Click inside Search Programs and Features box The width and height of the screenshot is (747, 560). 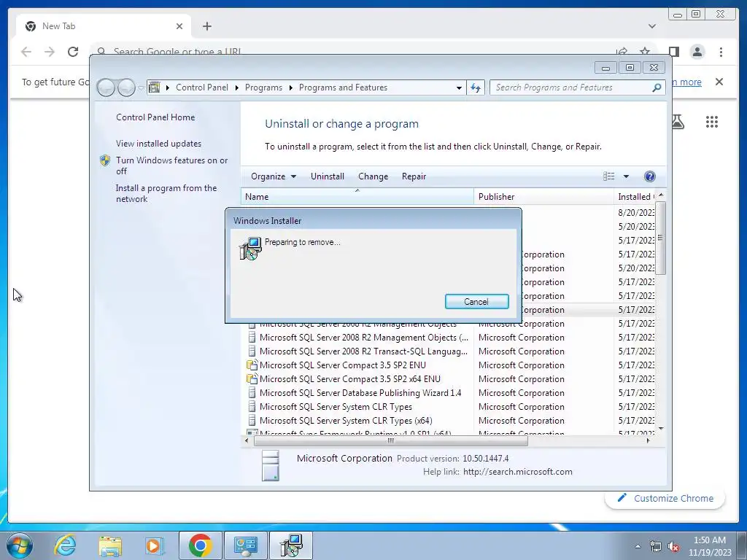570,87
